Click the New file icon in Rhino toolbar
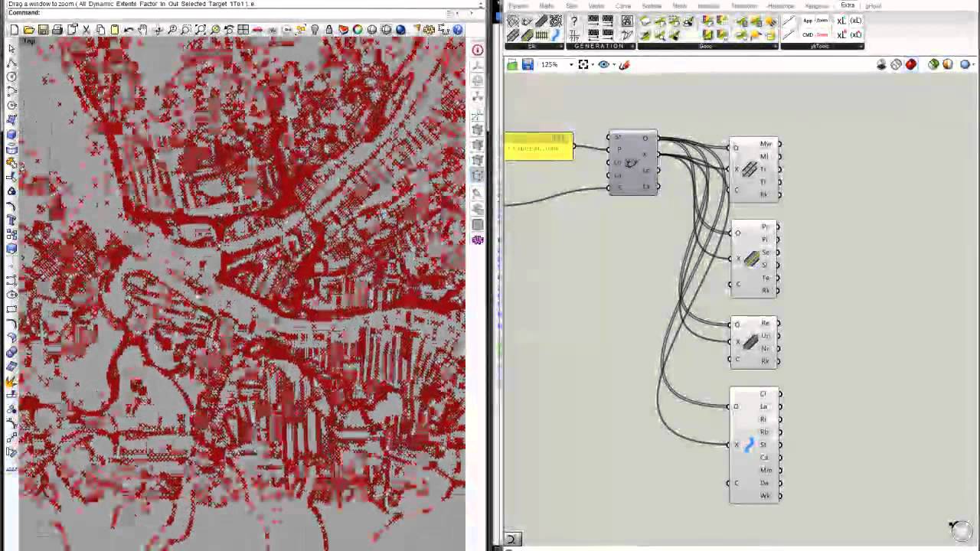The height and width of the screenshot is (551, 980). click(15, 30)
